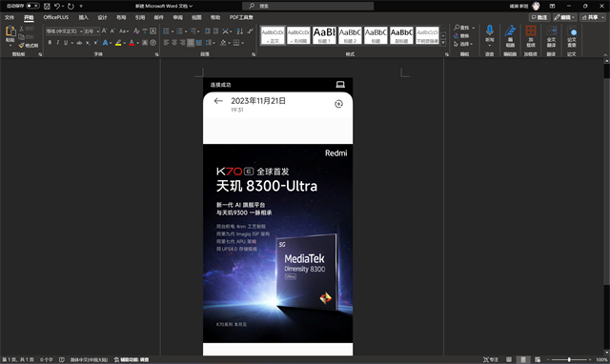
Task: Click the Save icon in title bar
Action: pyautogui.click(x=47, y=6)
